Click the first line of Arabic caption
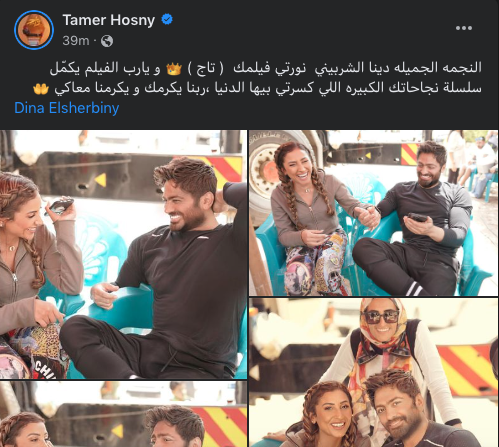Image resolution: width=499 pixels, height=447 pixels. click(x=266, y=68)
